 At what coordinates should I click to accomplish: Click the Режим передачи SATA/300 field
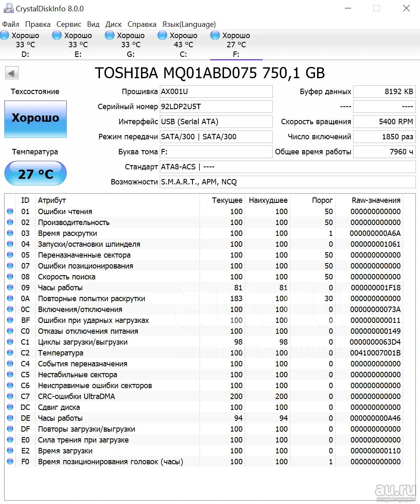216,137
